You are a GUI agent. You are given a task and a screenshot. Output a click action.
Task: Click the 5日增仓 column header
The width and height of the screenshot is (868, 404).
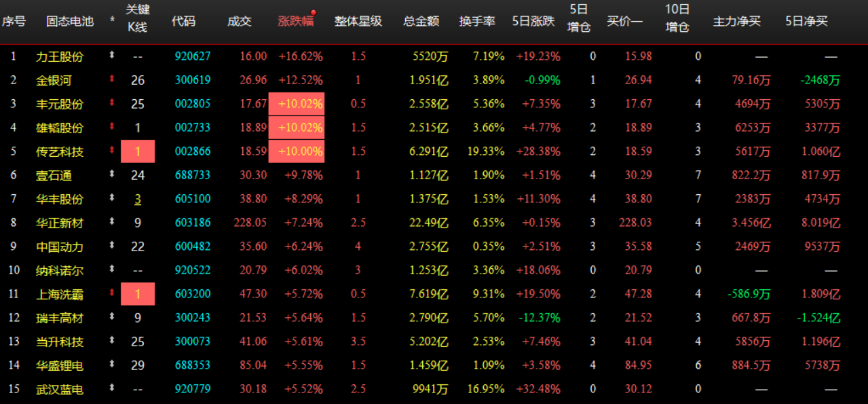tap(579, 18)
